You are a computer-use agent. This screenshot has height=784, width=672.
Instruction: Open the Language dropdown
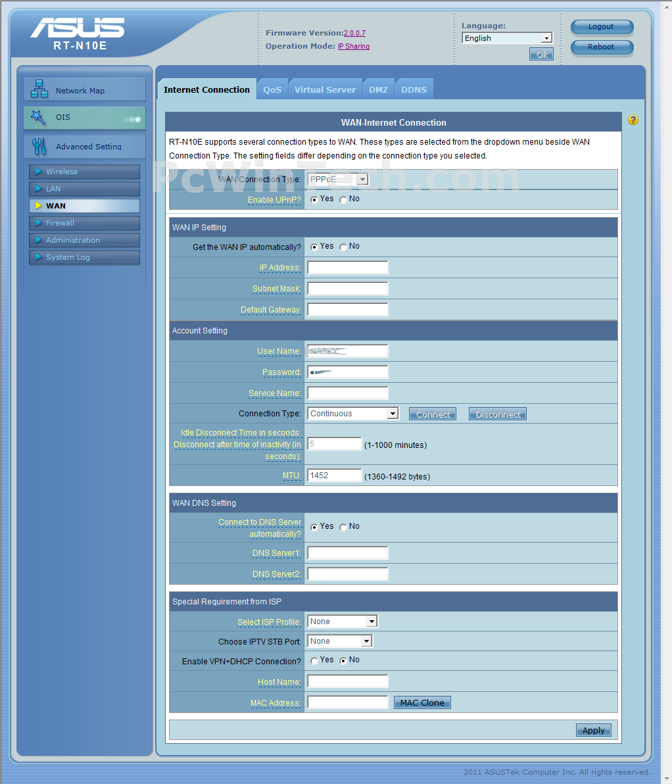pyautogui.click(x=507, y=38)
